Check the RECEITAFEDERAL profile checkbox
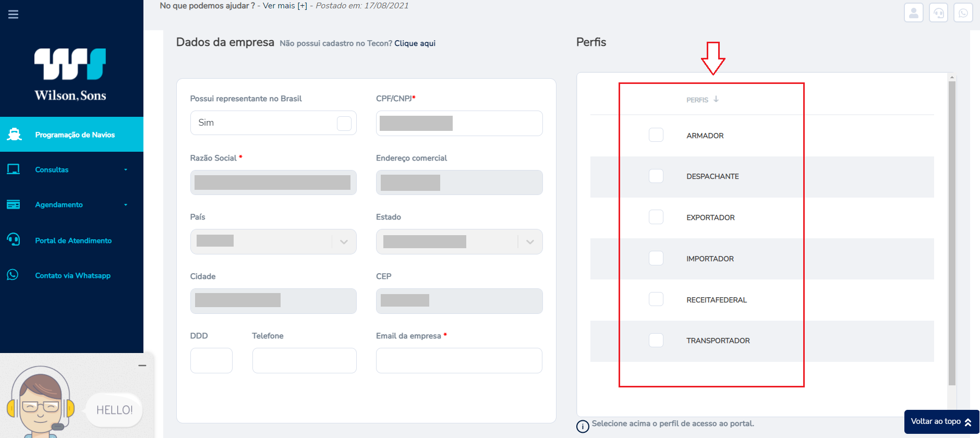 click(x=656, y=299)
